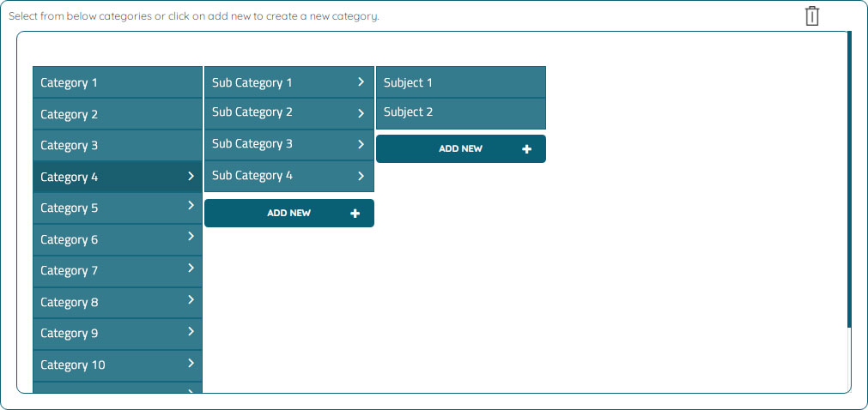Select Category 10
This screenshot has width=868, height=410.
[118, 365]
